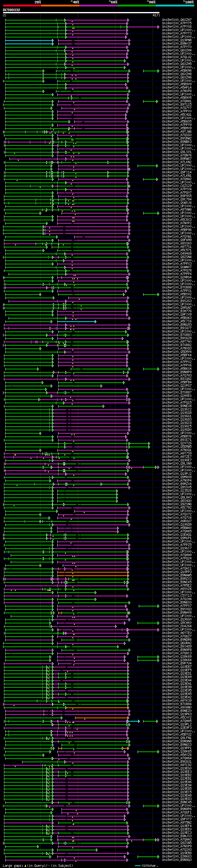Select the label UniRef100_A5AP14
Screen dimensions: 197x868
(177, 88)
